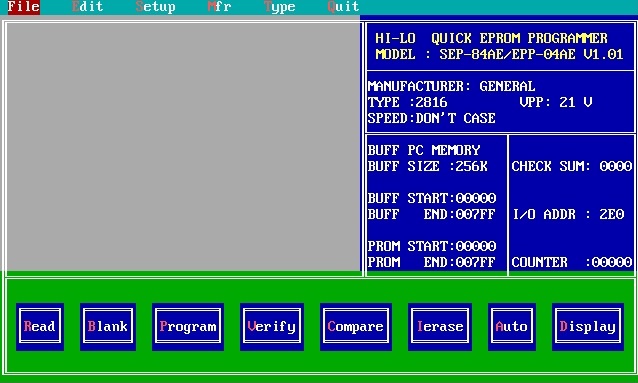Open the Setup menu
Viewport: 638px width, 383px height.
155,7
